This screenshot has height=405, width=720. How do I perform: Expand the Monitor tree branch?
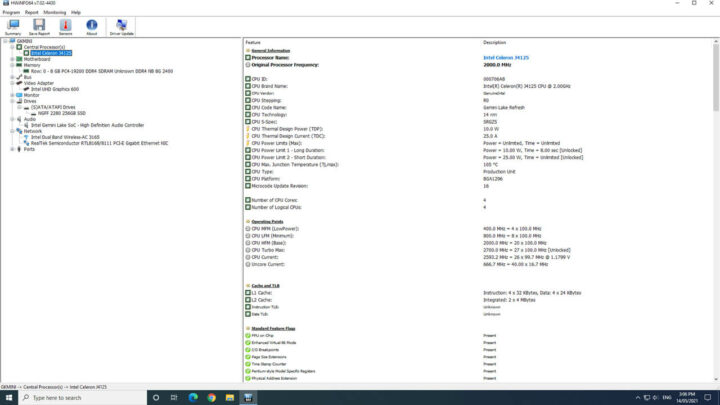point(12,95)
